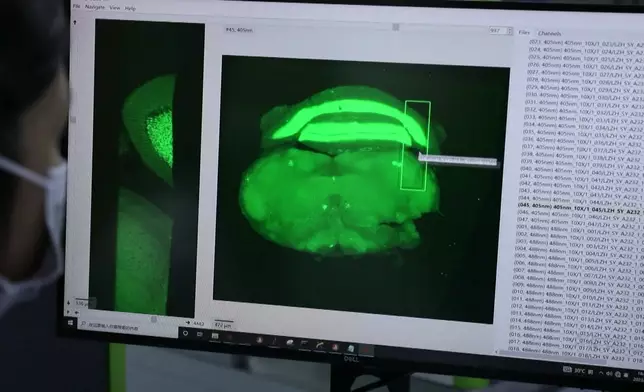Open the Help menu
The height and width of the screenshot is (392, 644).
(130, 8)
